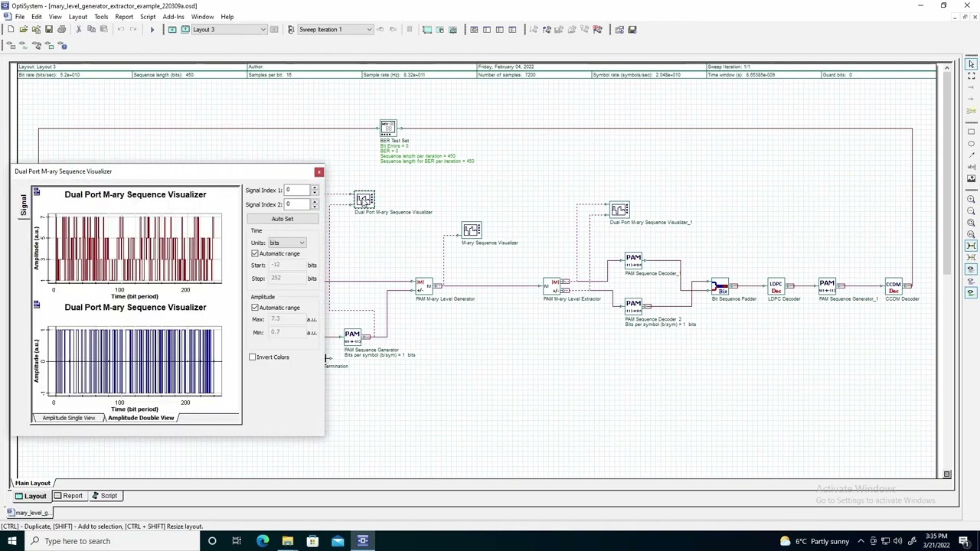980x551 pixels.
Task: Open the Report tab button
Action: click(68, 496)
